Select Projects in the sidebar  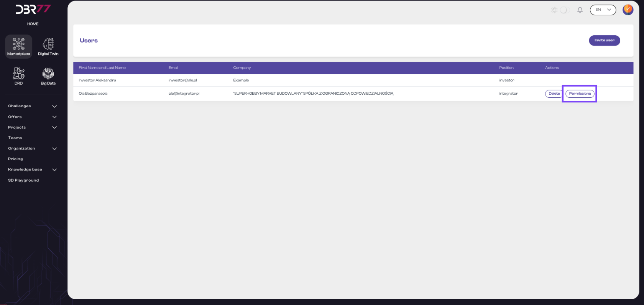click(17, 127)
